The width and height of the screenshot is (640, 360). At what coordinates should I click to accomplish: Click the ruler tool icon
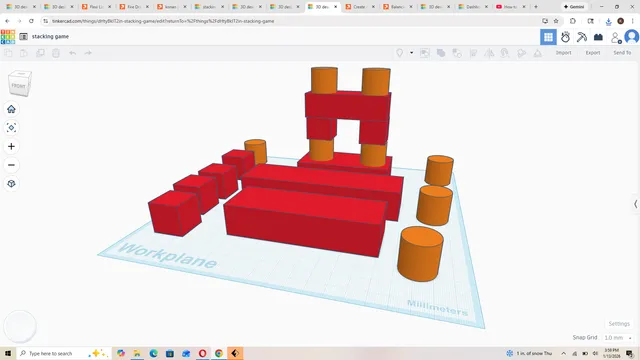pos(538,53)
